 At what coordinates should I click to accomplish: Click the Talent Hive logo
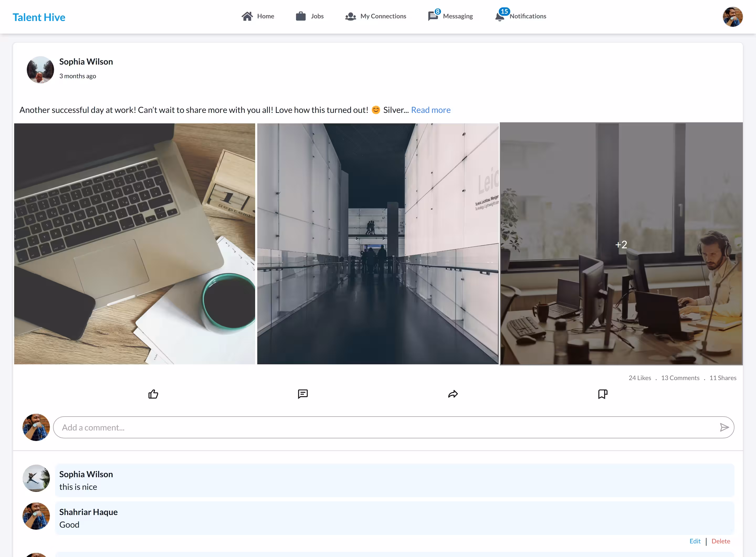39,17
